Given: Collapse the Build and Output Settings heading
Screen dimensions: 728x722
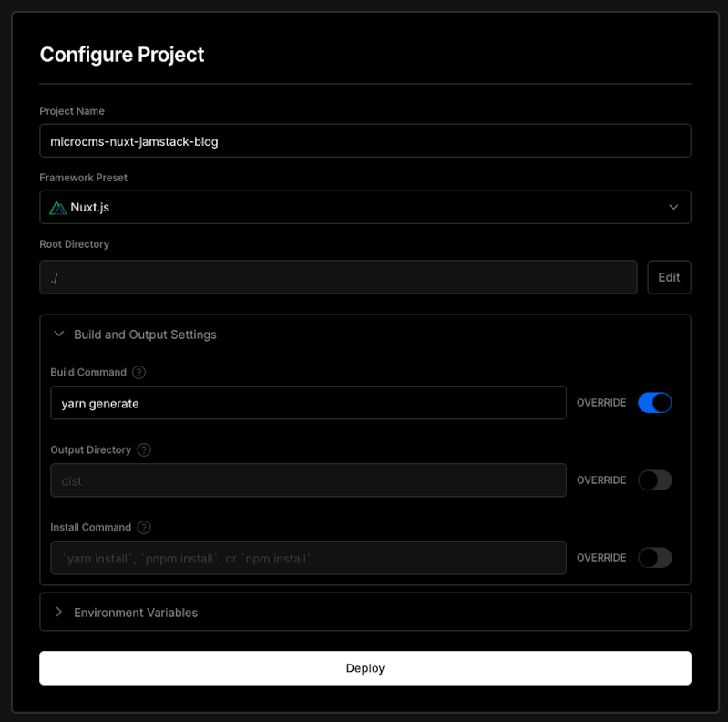Looking at the screenshot, I should [x=145, y=335].
